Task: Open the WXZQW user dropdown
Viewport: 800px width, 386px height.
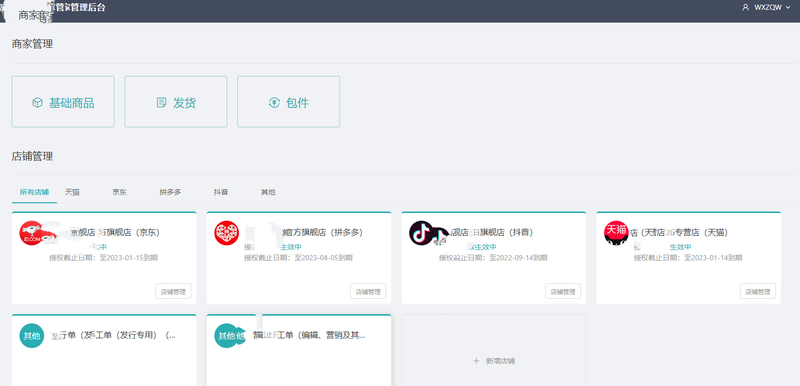Action: tap(766, 7)
